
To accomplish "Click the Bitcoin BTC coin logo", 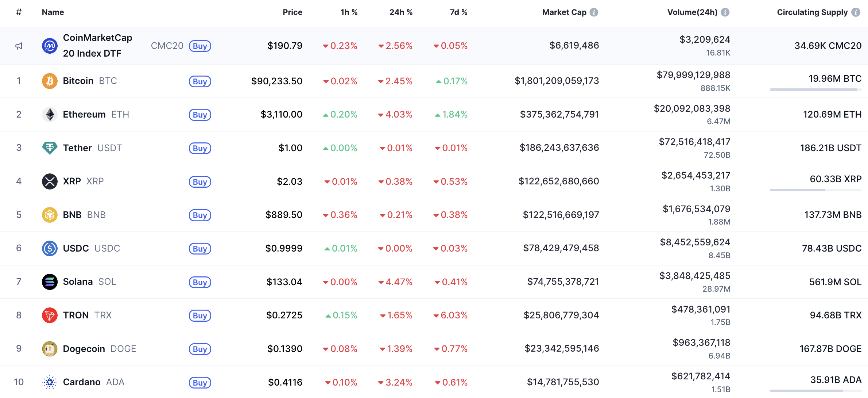I will click(x=50, y=81).
